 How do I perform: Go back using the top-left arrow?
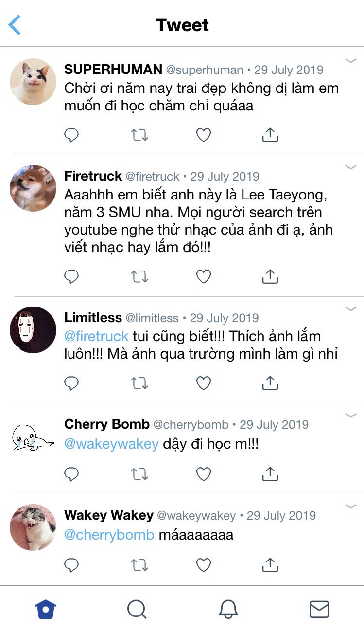[x=15, y=25]
